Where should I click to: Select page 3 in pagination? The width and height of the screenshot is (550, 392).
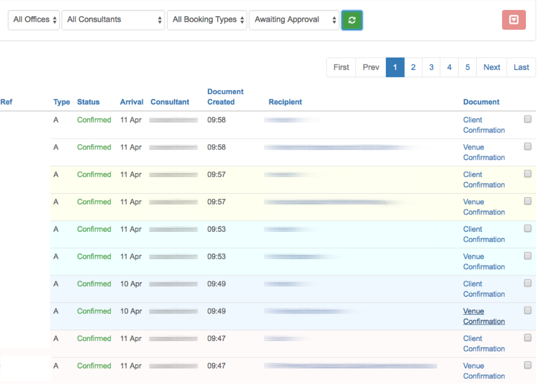[x=431, y=67]
